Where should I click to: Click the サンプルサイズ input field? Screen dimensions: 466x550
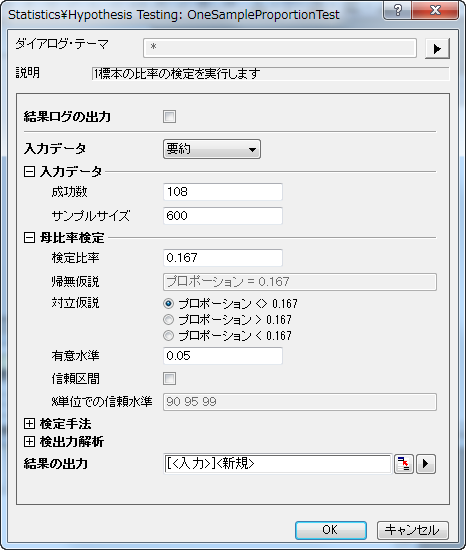[x=223, y=216]
